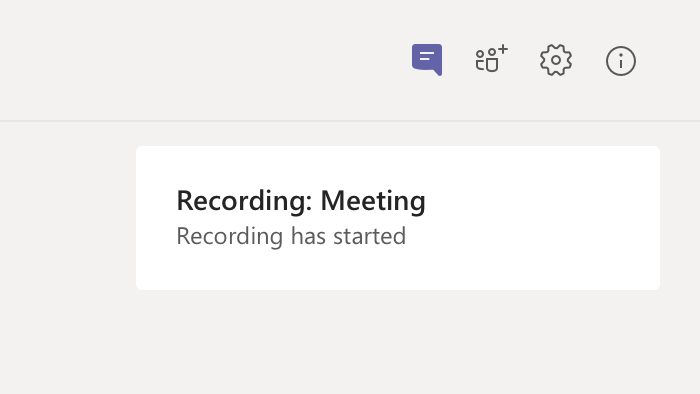Click the "Recording has started" text
Viewport: 700px width, 394px height.
(291, 236)
